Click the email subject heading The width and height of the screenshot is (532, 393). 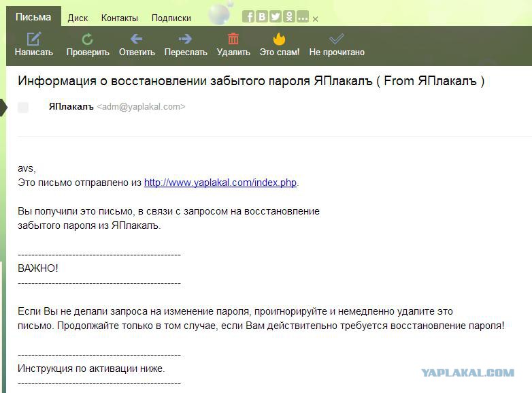251,81
